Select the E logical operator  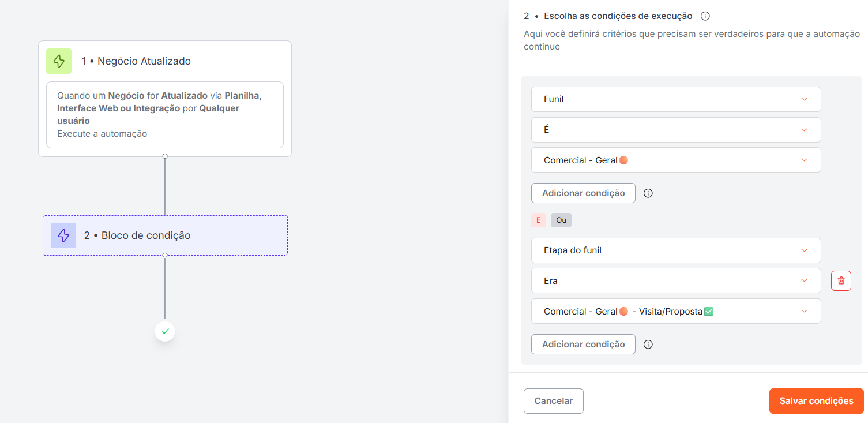[539, 220]
